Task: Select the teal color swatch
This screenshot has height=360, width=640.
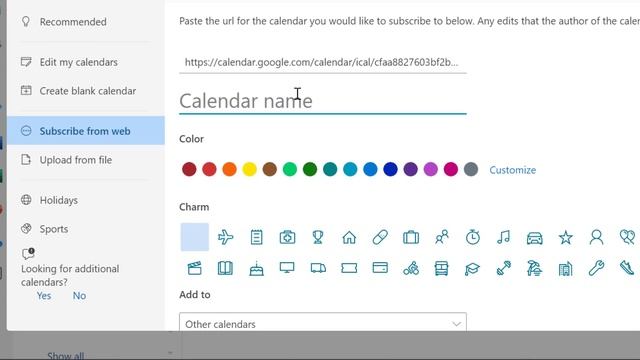Action: pyautogui.click(x=330, y=169)
